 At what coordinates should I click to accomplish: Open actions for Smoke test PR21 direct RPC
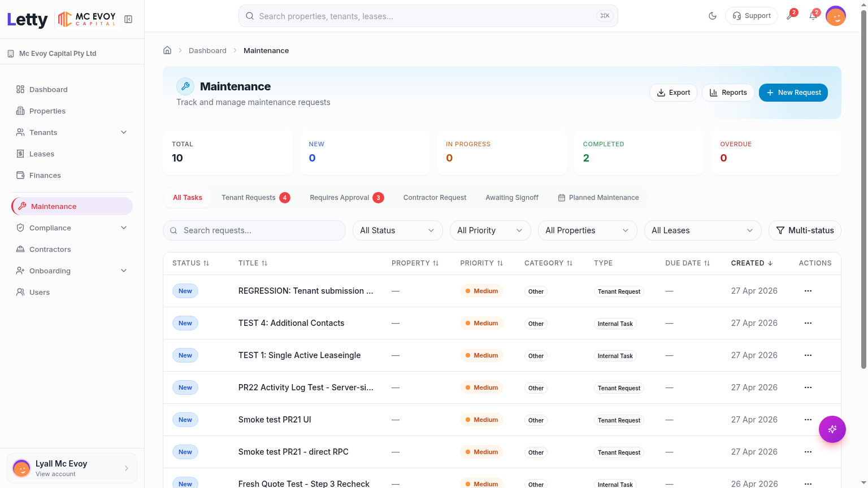pos(808,452)
